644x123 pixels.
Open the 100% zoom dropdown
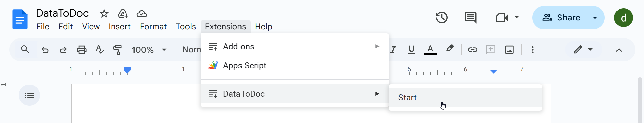tap(149, 50)
